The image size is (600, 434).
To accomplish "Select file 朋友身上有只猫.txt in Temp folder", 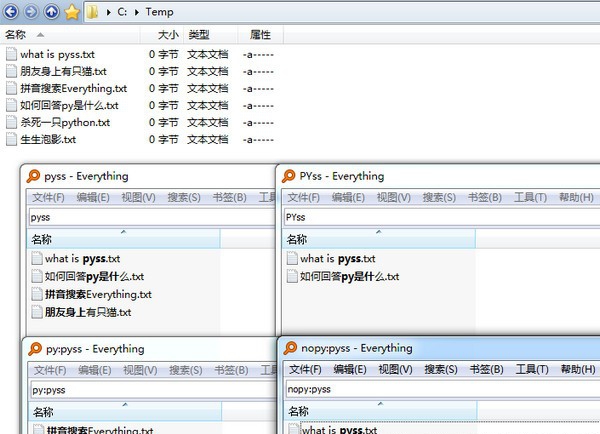I will (64, 72).
